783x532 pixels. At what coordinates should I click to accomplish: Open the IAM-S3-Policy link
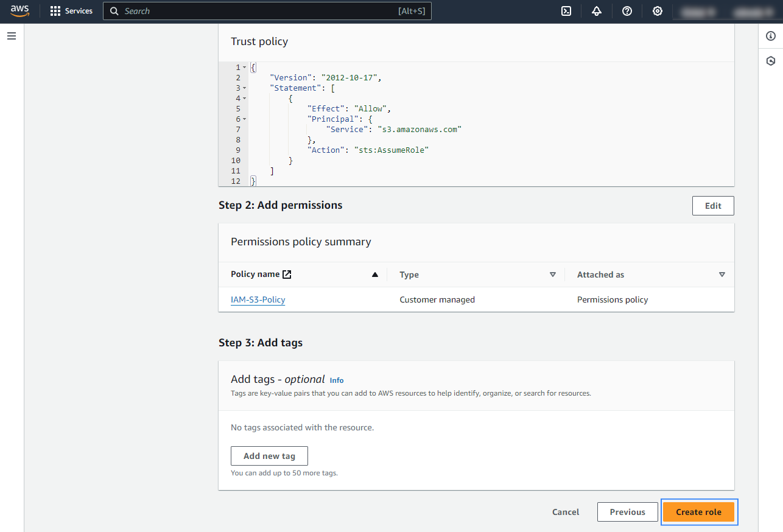[x=258, y=299]
